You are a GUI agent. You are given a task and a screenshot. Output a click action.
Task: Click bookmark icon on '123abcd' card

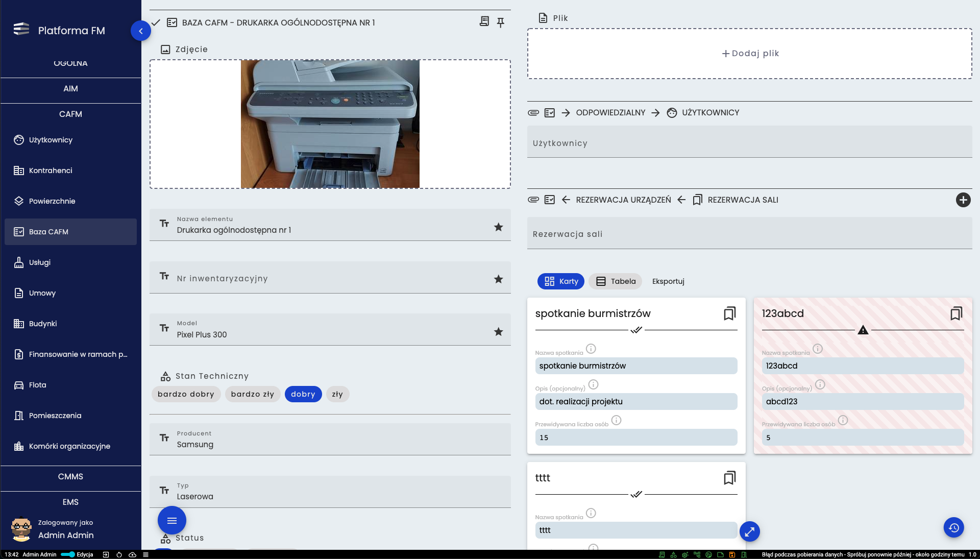957,313
